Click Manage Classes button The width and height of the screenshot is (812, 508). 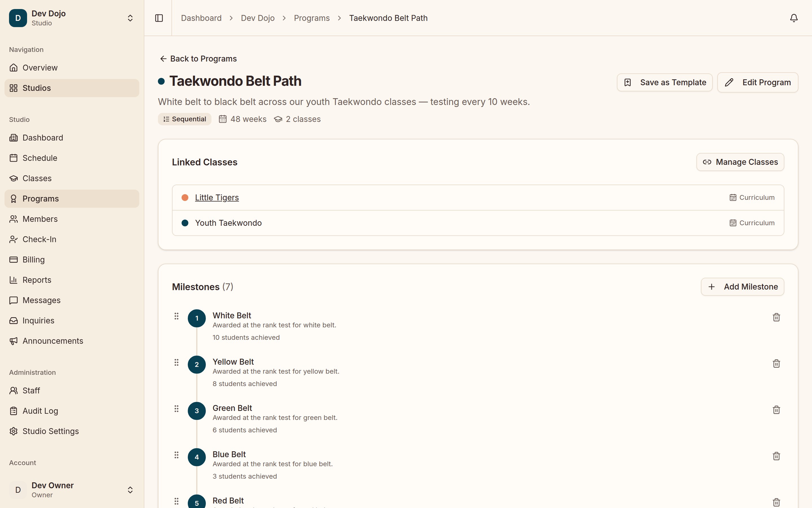(x=740, y=162)
